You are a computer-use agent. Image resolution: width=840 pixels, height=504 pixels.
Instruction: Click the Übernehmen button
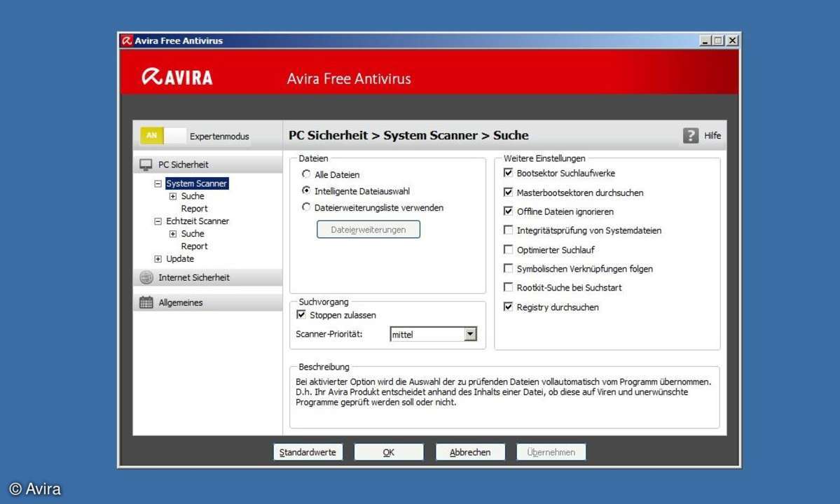[551, 452]
